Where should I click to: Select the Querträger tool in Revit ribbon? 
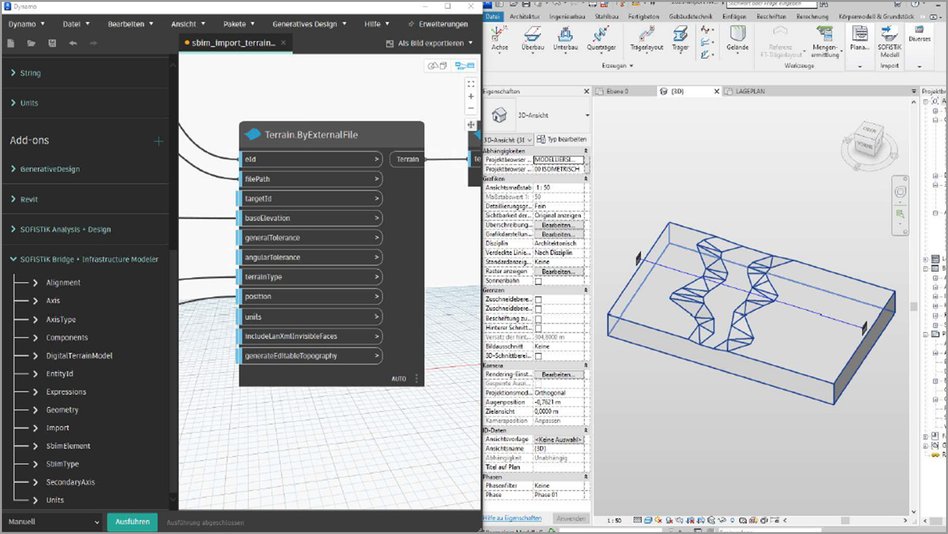coord(601,39)
